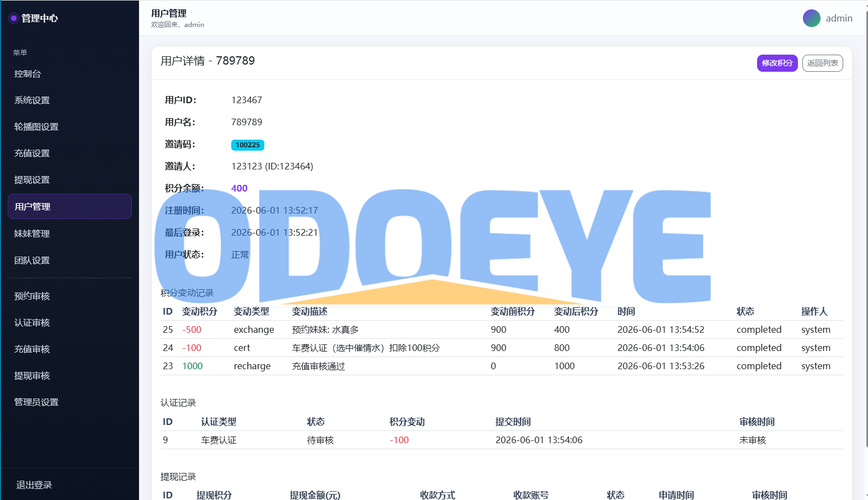Open 提现审核 page
Screen dimensions: 868x500
click(70, 376)
